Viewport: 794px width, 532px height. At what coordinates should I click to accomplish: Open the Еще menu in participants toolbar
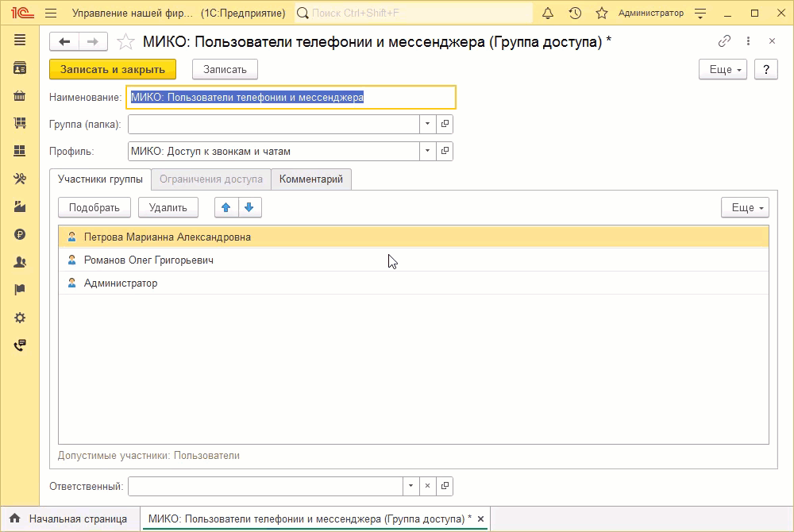(x=745, y=207)
